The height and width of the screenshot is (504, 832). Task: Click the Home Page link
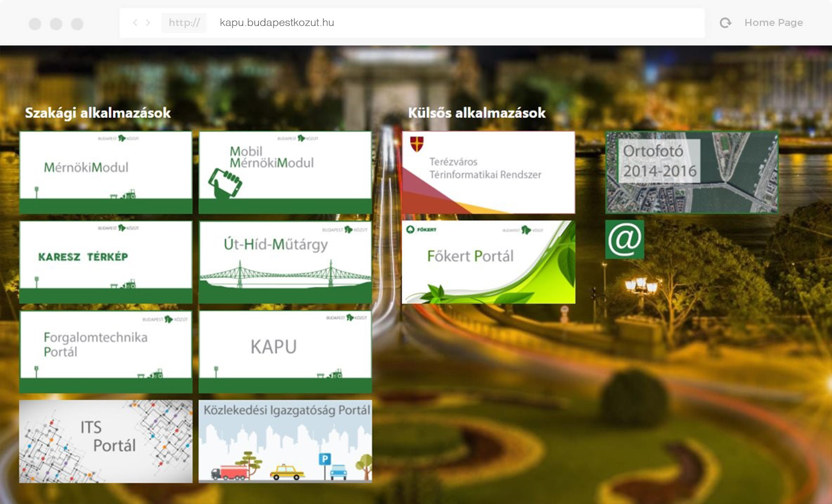773,23
